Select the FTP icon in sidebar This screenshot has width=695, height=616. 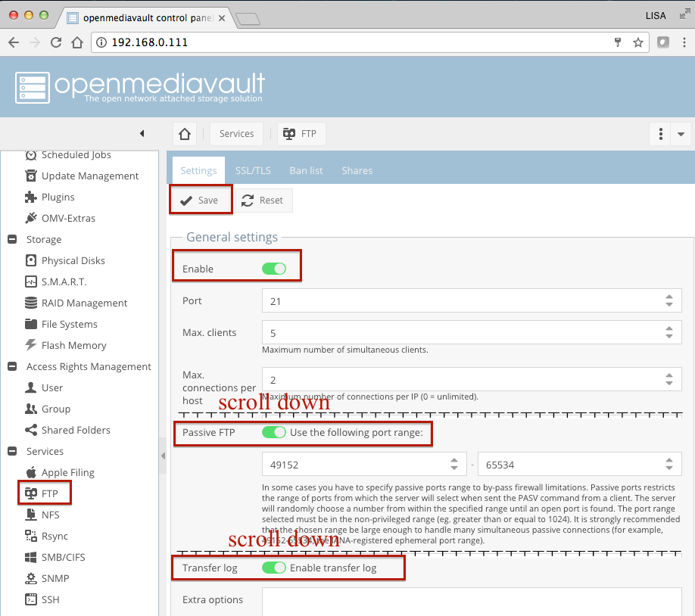(30, 493)
